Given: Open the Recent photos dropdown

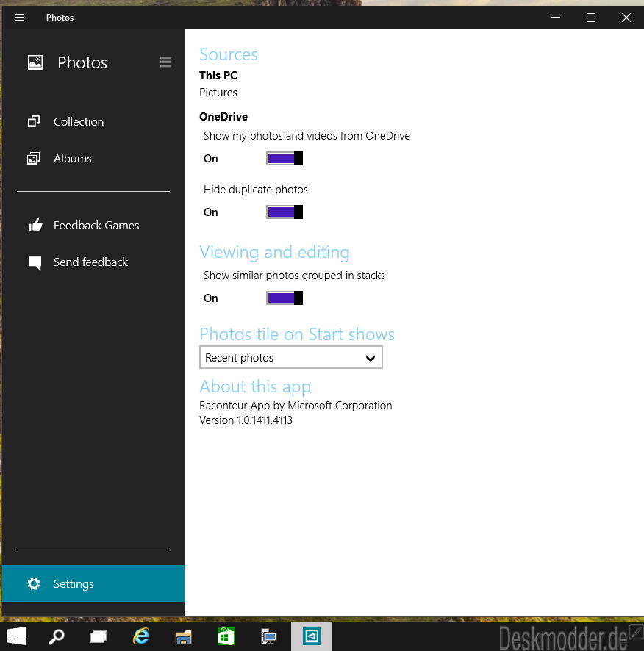Looking at the screenshot, I should (x=291, y=358).
